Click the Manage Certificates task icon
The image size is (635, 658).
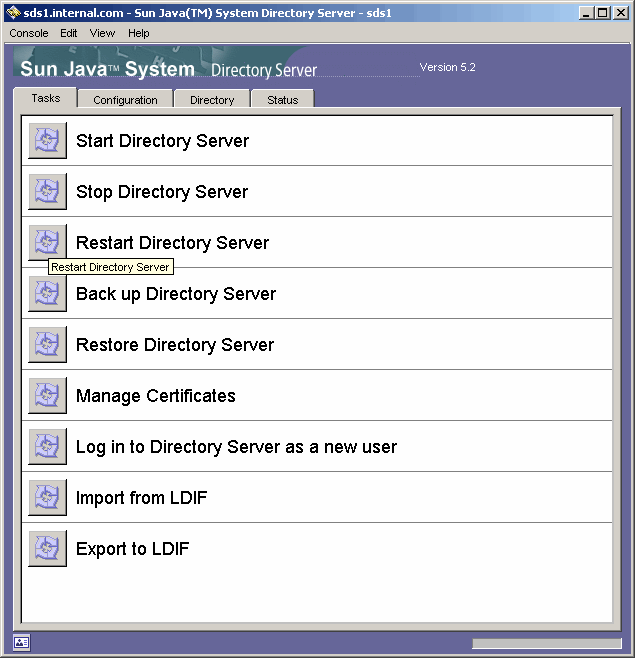47,396
